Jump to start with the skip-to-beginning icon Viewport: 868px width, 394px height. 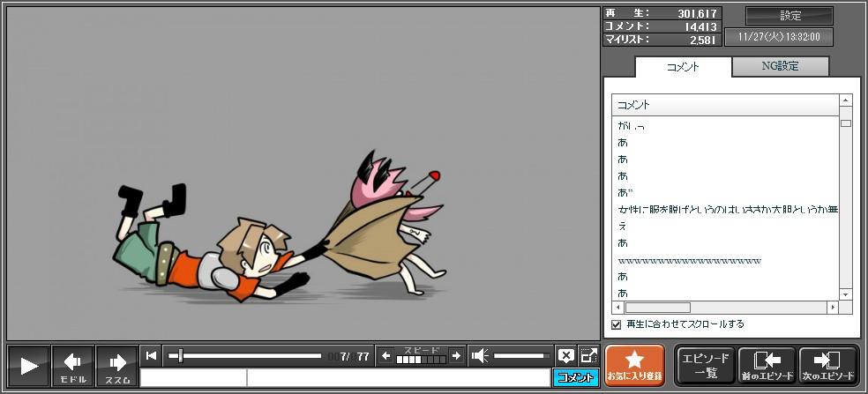point(152,356)
